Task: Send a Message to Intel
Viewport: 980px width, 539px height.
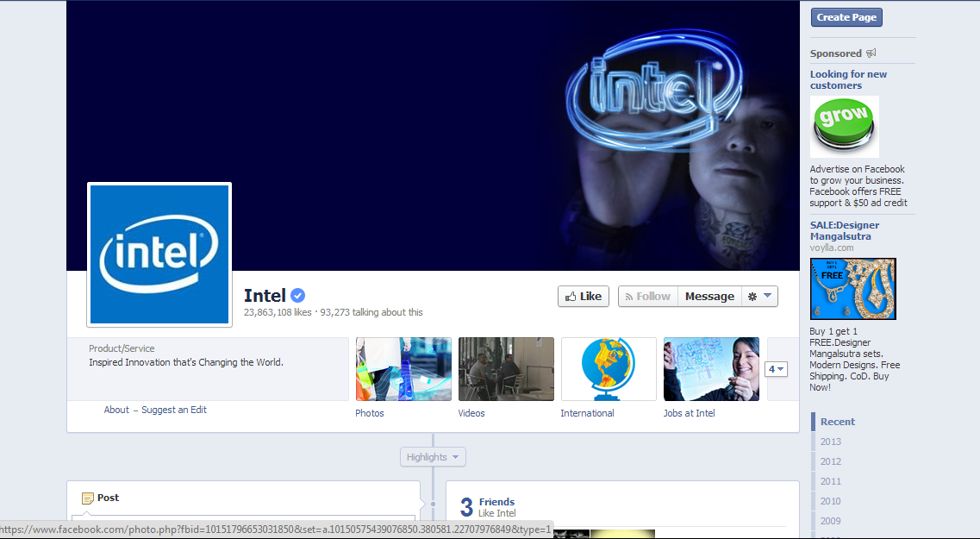Action: pyautogui.click(x=709, y=297)
